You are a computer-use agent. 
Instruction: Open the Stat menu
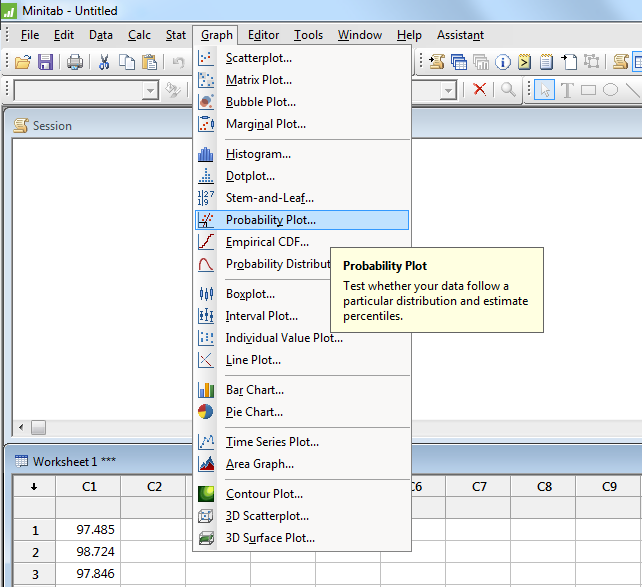click(176, 35)
